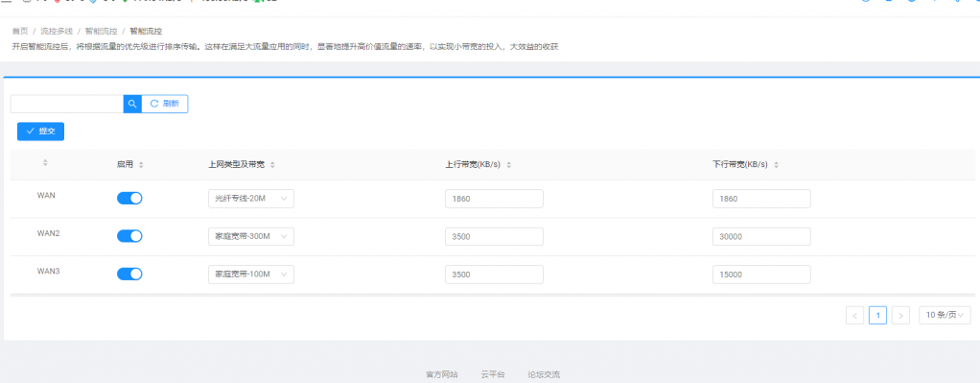
Task: Click the blue search magnifier button
Action: 132,104
